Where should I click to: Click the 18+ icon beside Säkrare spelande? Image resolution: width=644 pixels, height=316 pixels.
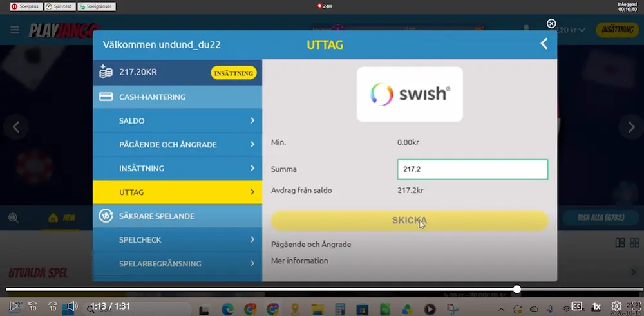106,216
